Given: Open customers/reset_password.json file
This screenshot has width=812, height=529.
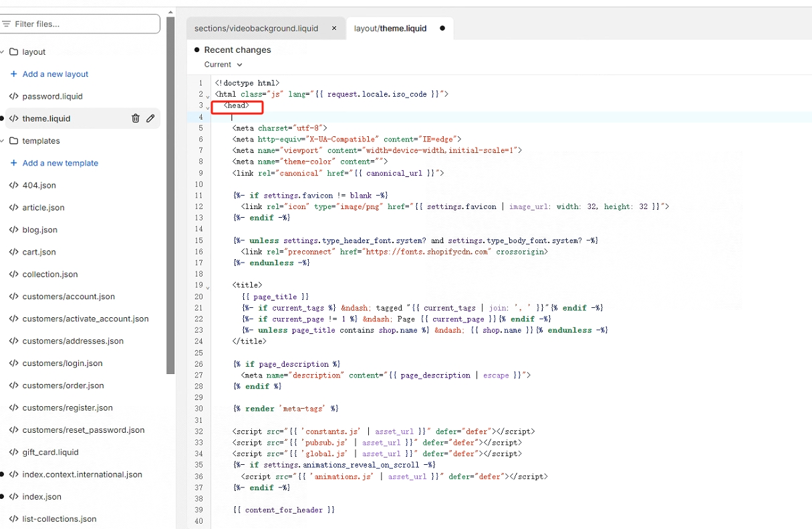Looking at the screenshot, I should 84,430.
